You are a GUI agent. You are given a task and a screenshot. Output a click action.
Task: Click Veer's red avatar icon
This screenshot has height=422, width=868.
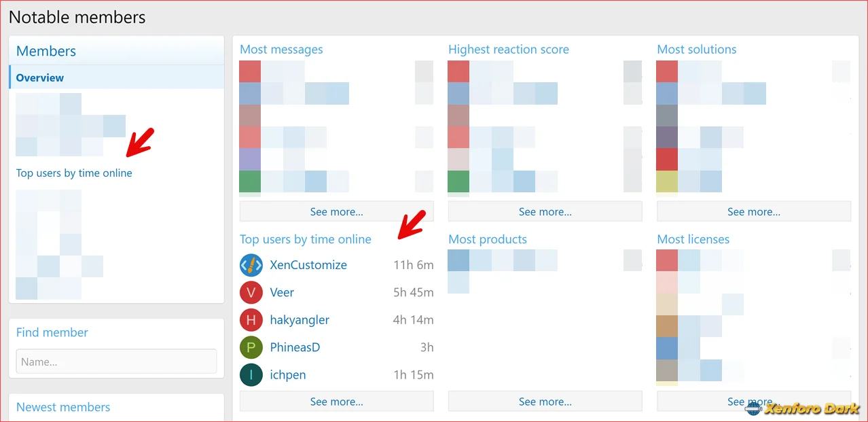click(x=251, y=292)
